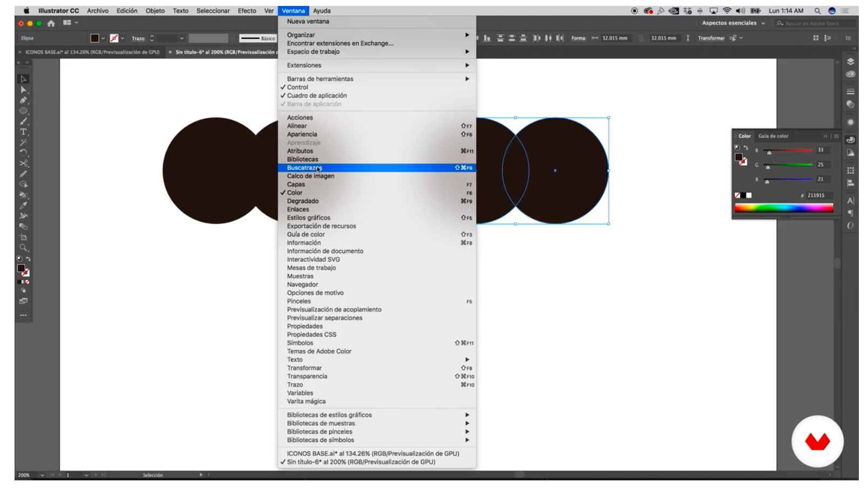Open the Layers panel icon on the right
Image resolution: width=868 pixels, height=489 pixels.
click(851, 62)
